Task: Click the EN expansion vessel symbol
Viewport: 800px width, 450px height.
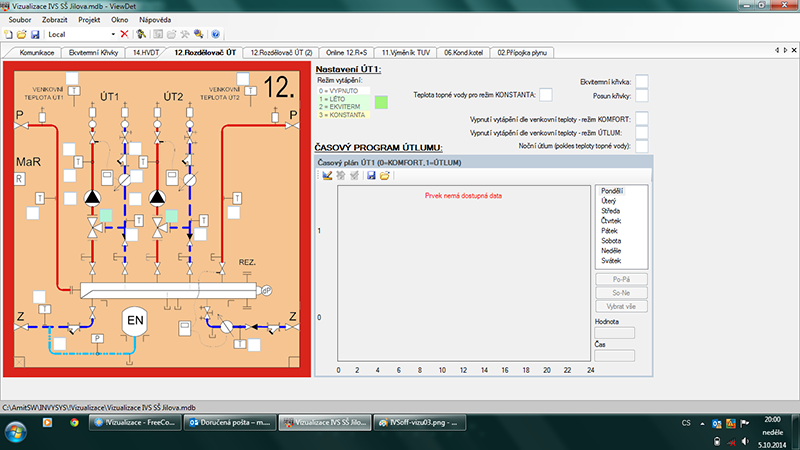Action: point(135,321)
